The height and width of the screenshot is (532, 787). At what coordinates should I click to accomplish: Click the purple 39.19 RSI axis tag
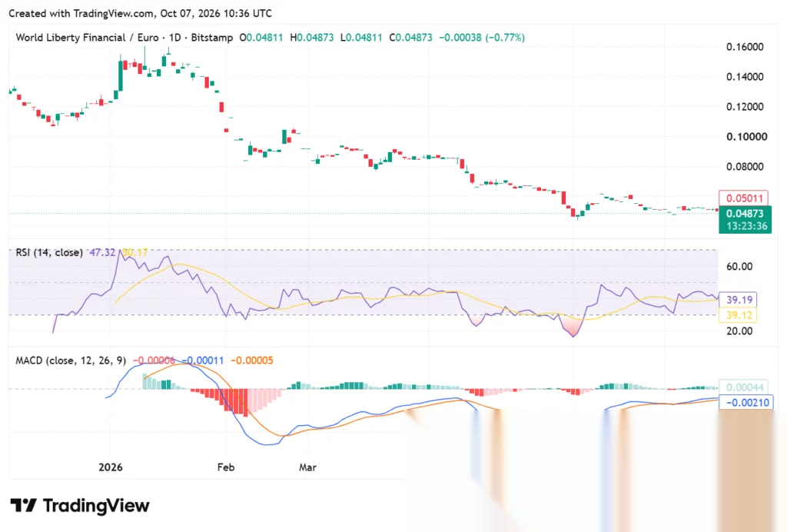click(x=739, y=300)
